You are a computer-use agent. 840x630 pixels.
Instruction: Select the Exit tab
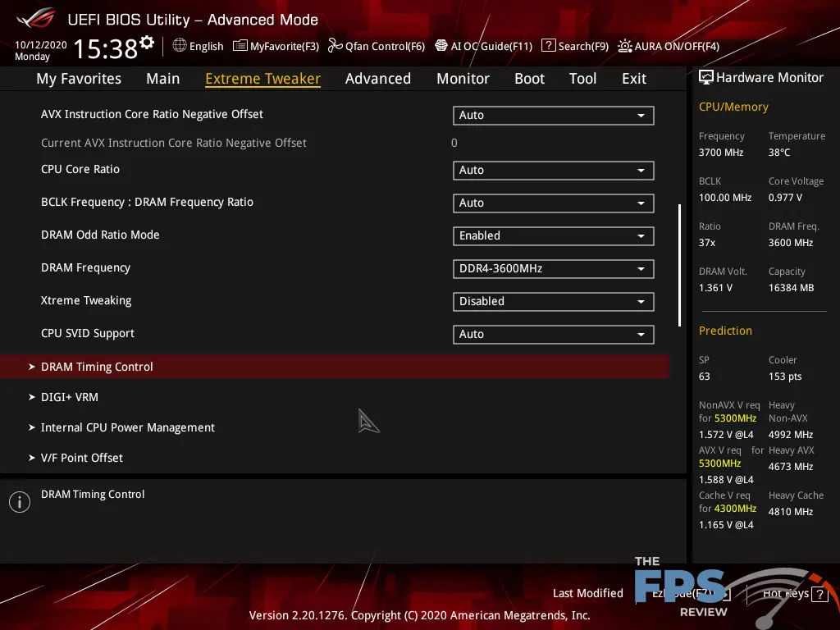634,79
